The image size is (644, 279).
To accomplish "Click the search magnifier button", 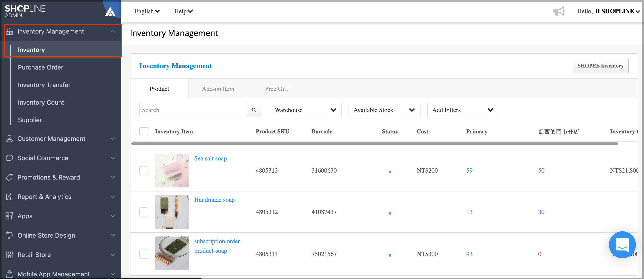I will click(x=254, y=110).
